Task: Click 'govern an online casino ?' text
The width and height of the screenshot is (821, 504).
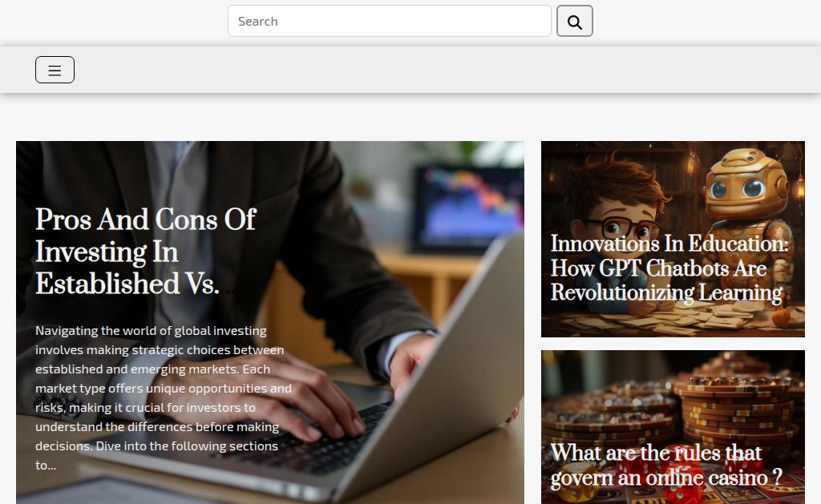Action: (x=666, y=478)
